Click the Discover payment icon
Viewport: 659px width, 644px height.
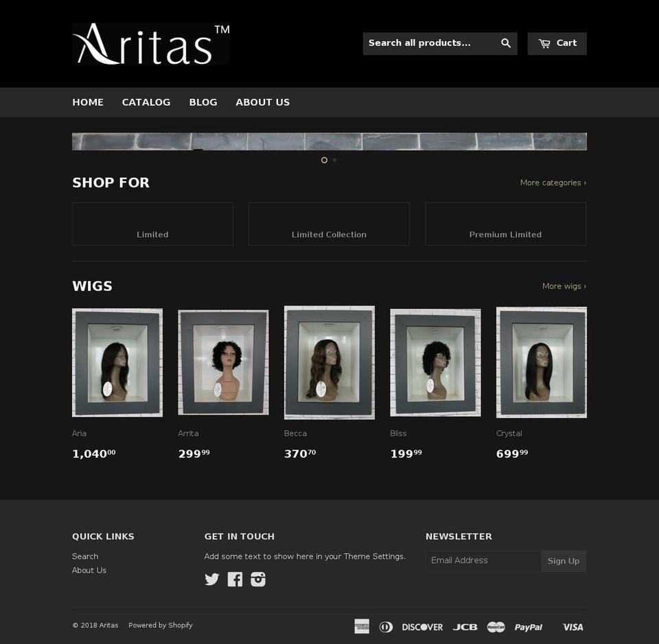point(422,627)
